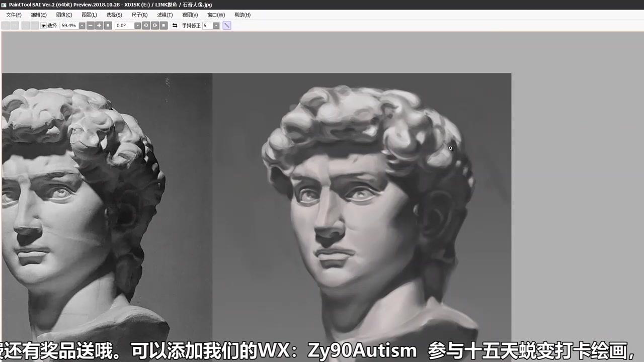Rotate the canvas clockwise
This screenshot has height=362, width=644.
click(154, 25)
